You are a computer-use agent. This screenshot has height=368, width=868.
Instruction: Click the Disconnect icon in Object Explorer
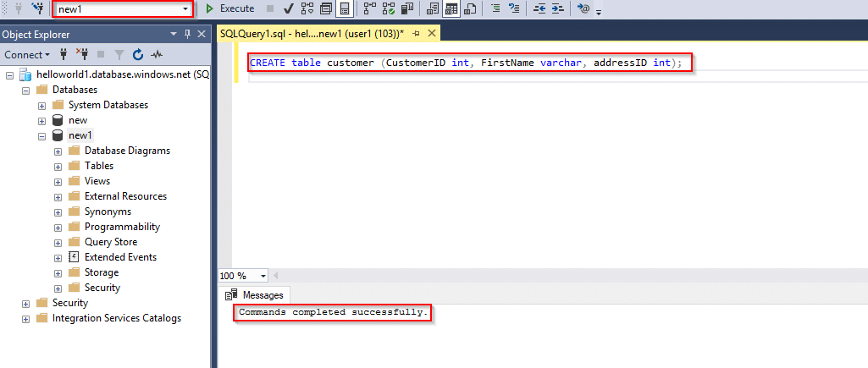coord(82,54)
